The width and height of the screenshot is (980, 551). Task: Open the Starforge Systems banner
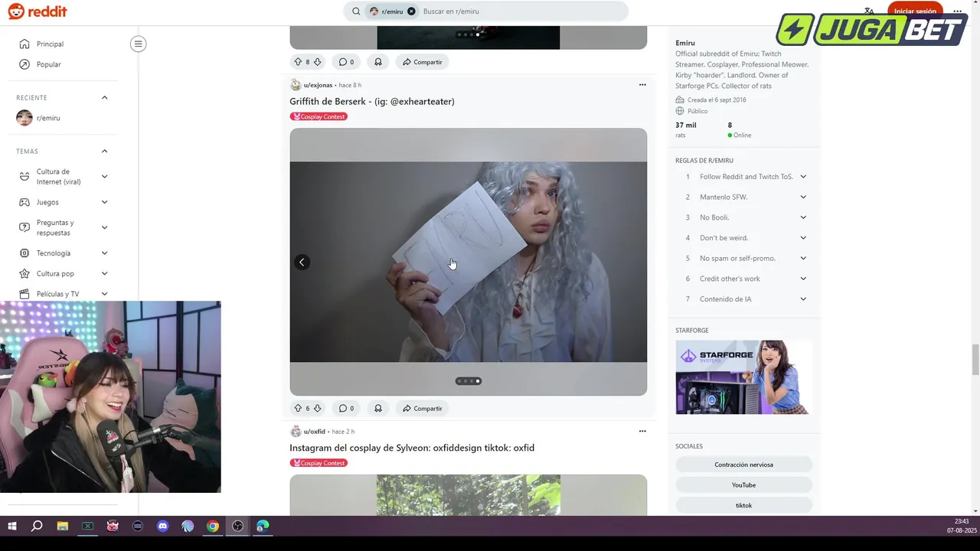743,377
